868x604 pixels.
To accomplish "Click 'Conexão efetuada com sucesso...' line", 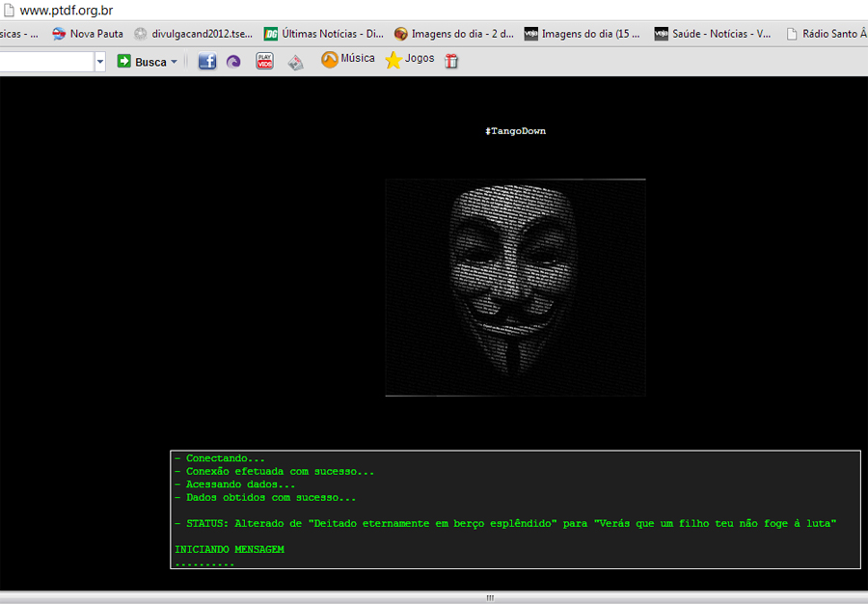I will coord(275,472).
